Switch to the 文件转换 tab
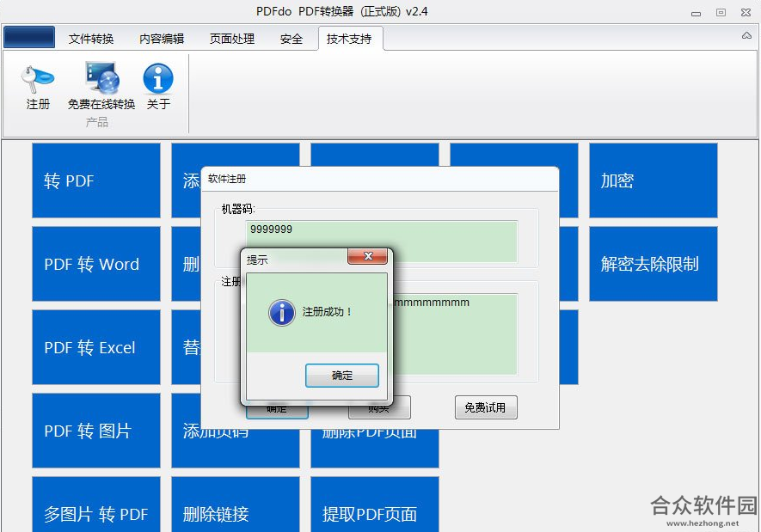 pyautogui.click(x=91, y=39)
